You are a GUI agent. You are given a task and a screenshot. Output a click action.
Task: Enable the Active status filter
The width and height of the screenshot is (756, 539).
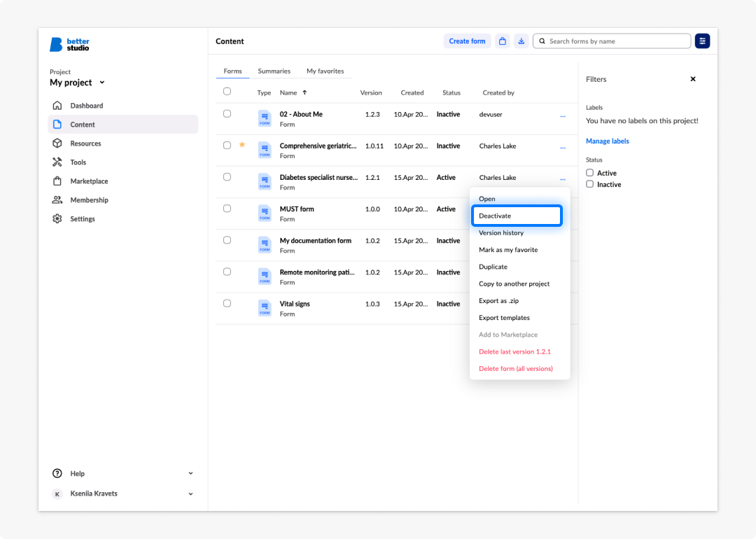589,173
